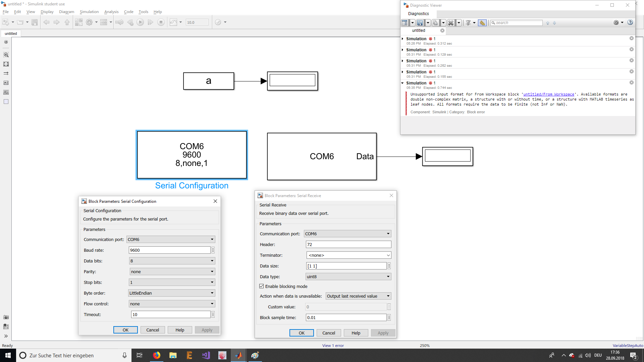Click Cancel in Serial Configuration dialog
The width and height of the screenshot is (644, 362).
coord(153,330)
